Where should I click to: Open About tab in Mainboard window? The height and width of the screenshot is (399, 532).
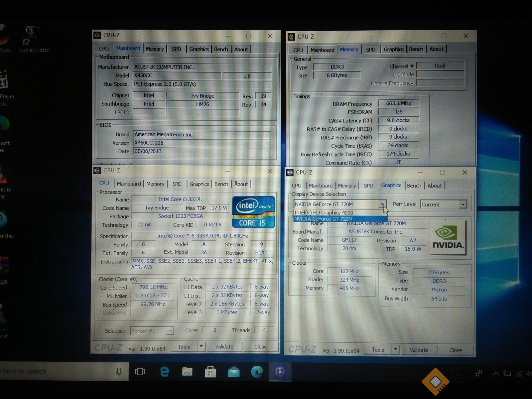[x=241, y=49]
